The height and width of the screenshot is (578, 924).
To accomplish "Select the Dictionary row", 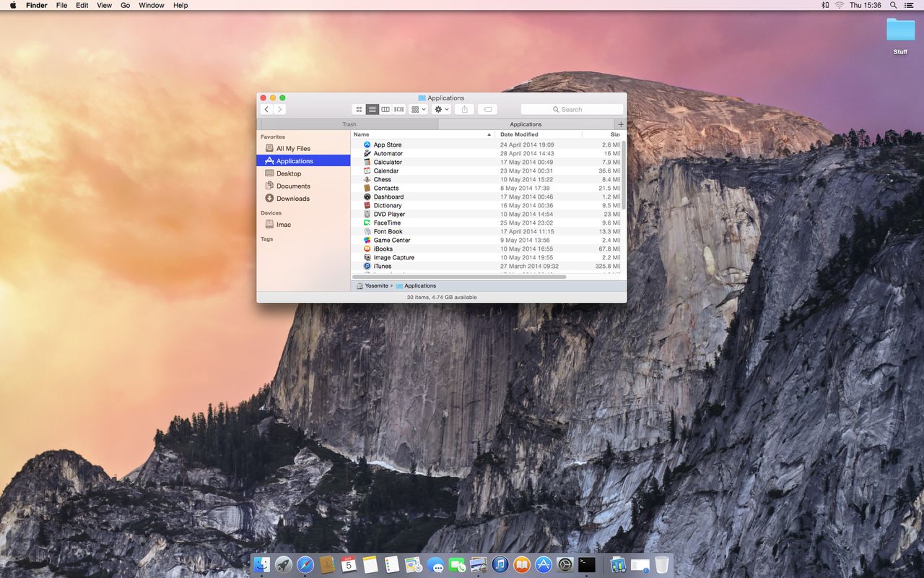I will 486,205.
